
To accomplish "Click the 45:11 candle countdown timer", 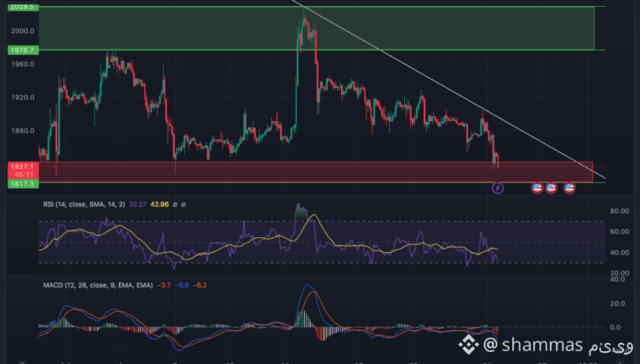I will click(x=24, y=174).
